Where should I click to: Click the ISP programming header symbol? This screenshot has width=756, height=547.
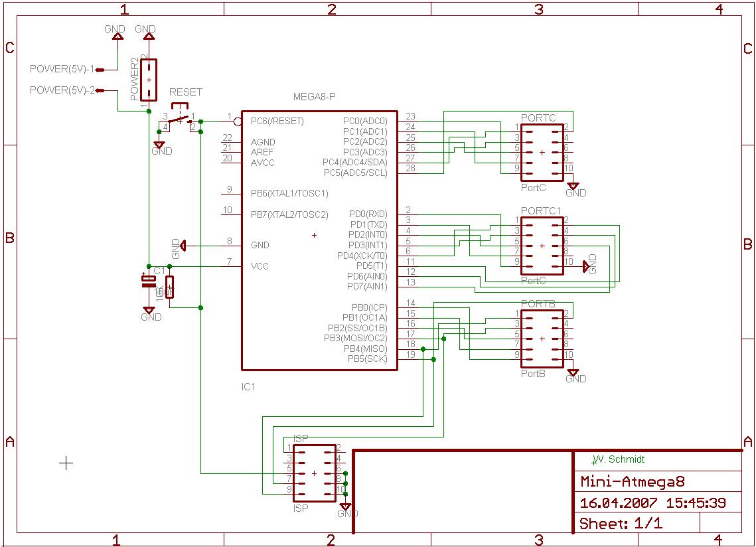[x=314, y=473]
